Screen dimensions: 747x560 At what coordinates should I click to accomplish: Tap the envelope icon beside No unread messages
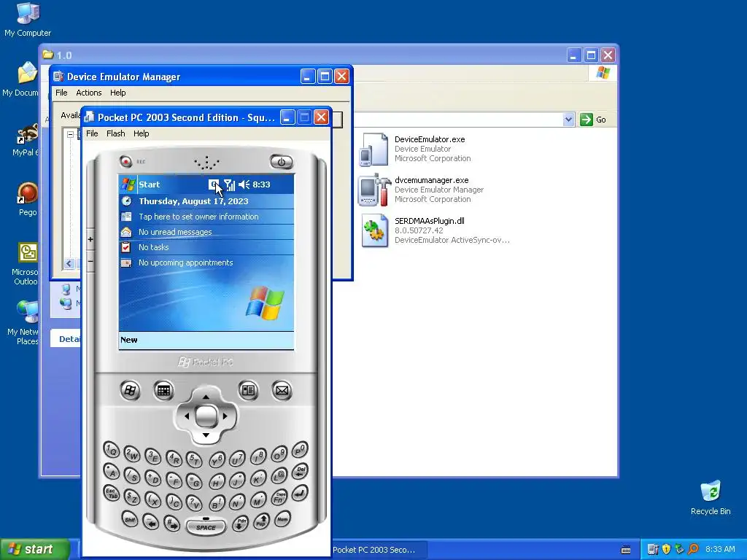tap(126, 232)
